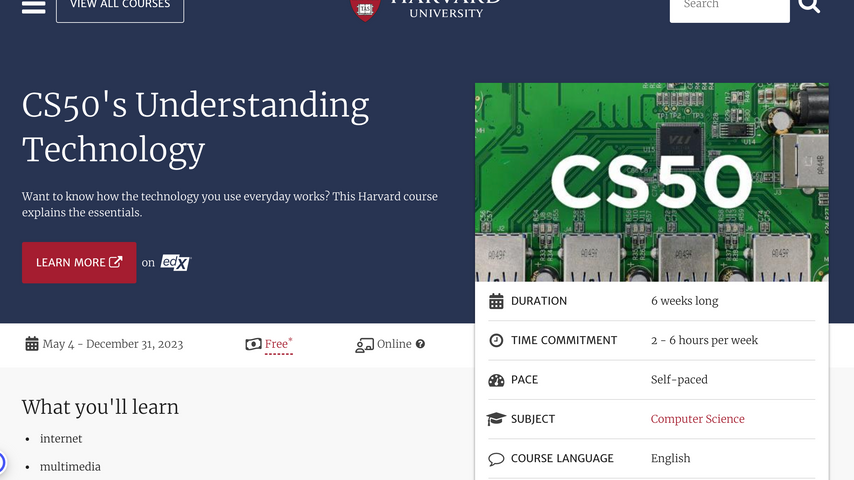Click the DURATION label

coord(539,301)
